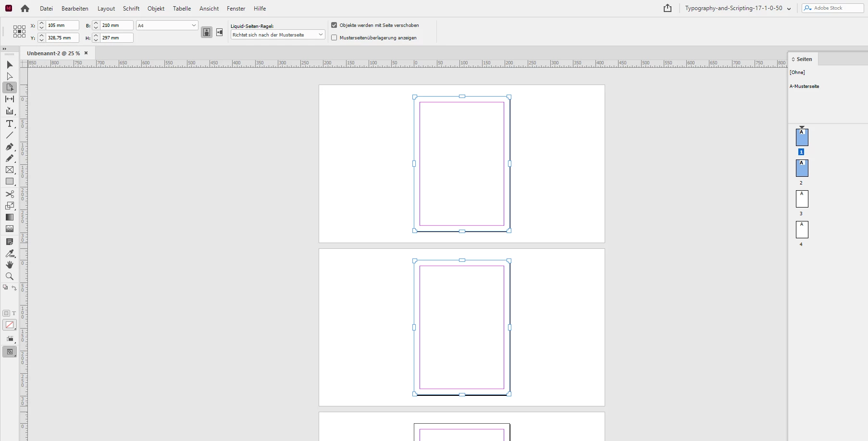868x441 pixels.
Task: Click the Y field showing 328,75 mm
Action: (62, 37)
